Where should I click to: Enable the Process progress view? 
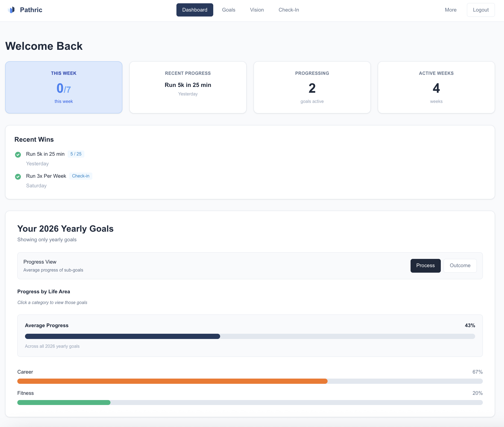425,265
